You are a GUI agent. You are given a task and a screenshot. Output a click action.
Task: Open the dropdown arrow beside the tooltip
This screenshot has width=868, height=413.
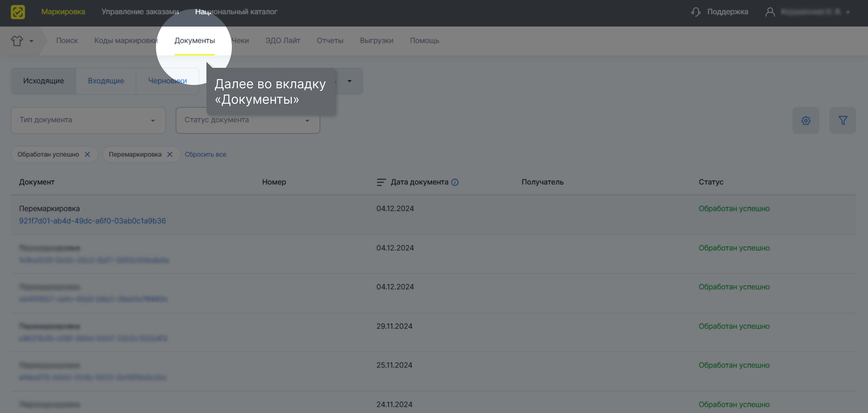[x=349, y=81]
